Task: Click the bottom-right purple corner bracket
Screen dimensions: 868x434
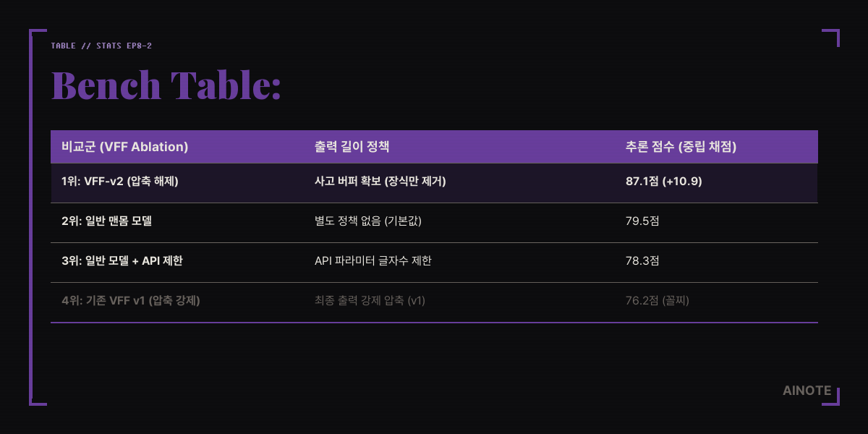Action: [x=831, y=396]
